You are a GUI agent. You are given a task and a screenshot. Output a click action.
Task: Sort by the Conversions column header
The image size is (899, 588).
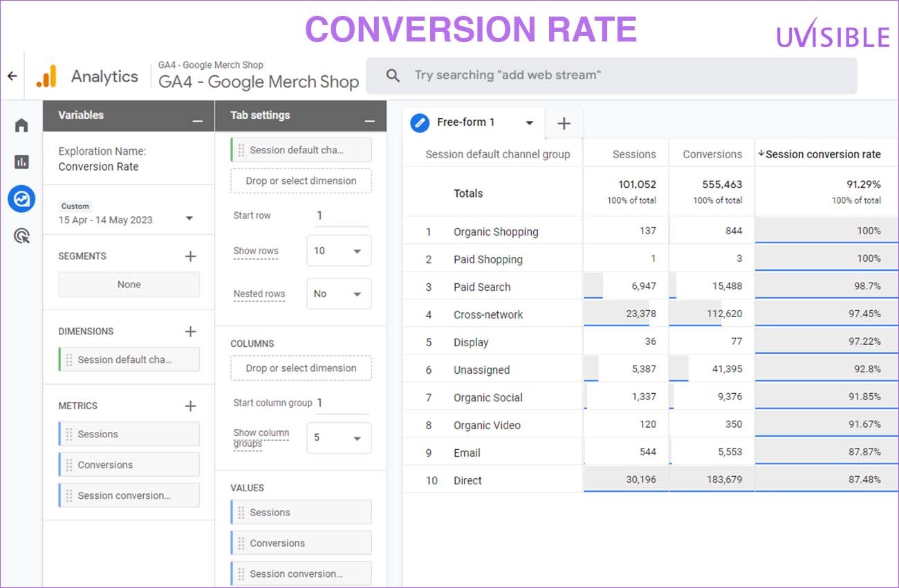pyautogui.click(x=712, y=154)
